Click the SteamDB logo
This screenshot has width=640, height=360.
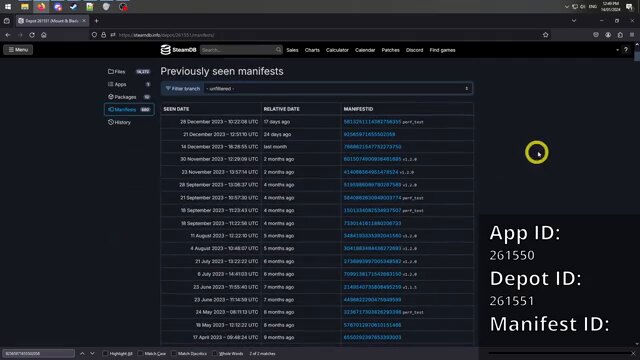178,50
